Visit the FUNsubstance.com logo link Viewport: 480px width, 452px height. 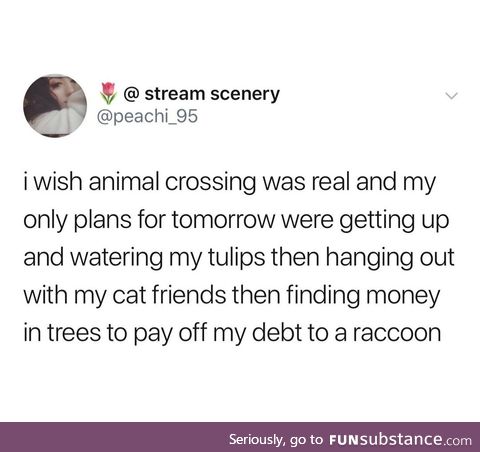[x=400, y=439]
